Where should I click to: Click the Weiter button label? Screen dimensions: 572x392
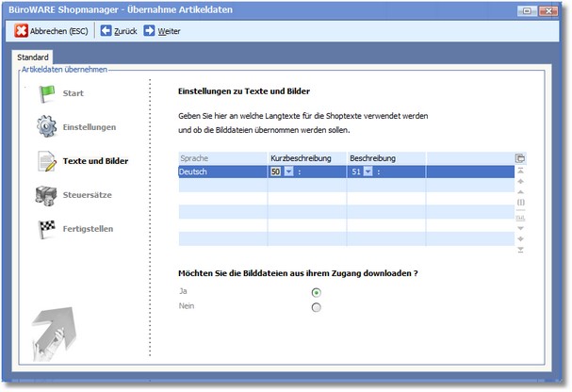(170, 31)
